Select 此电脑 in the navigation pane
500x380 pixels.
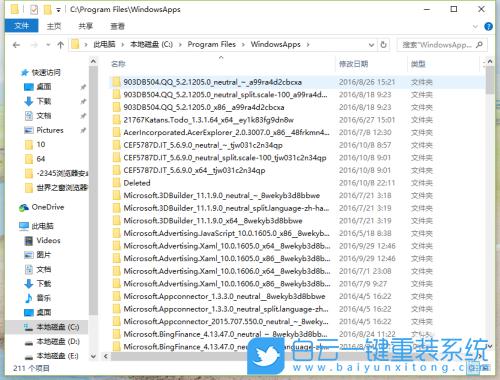pyautogui.click(x=42, y=226)
